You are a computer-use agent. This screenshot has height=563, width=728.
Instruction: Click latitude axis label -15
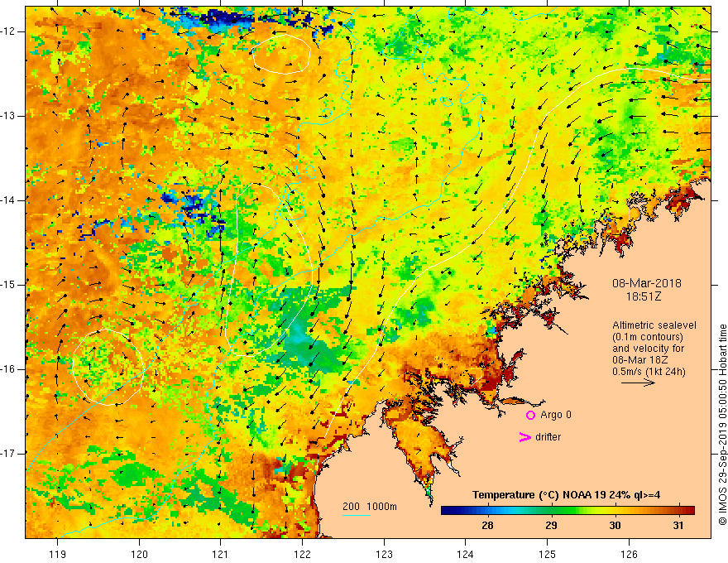pos(8,285)
